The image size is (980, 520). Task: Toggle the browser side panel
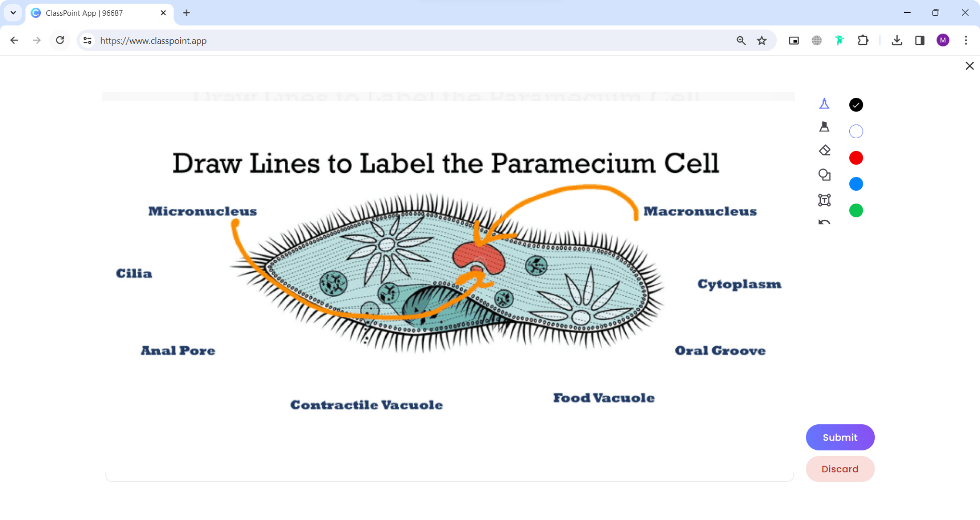(920, 40)
